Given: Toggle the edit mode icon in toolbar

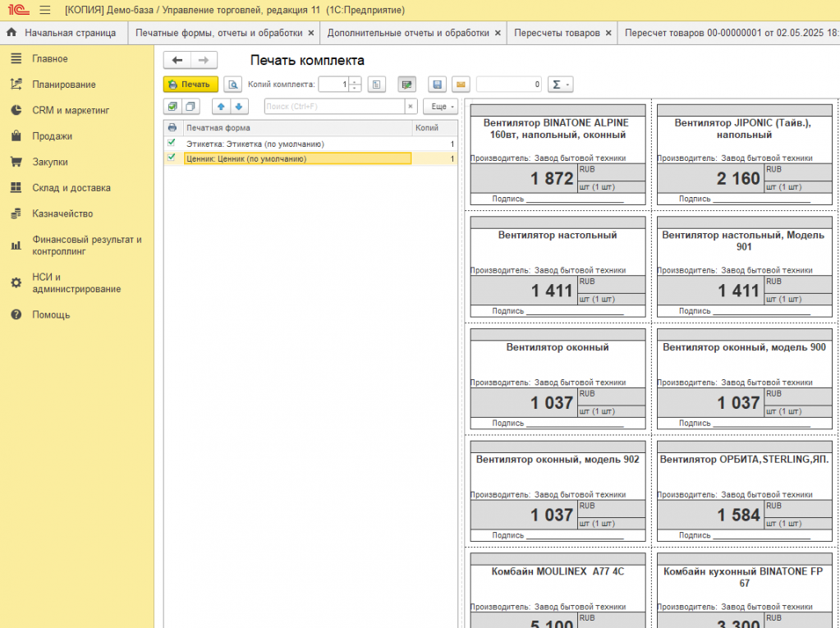Looking at the screenshot, I should click(x=406, y=84).
